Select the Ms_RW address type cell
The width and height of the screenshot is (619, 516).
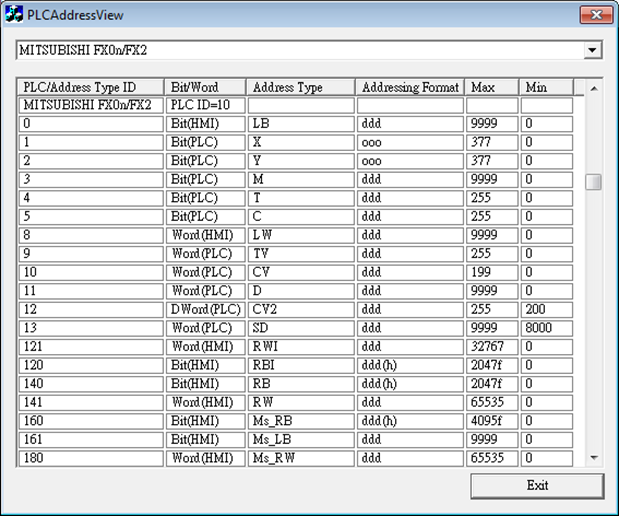coord(301,458)
